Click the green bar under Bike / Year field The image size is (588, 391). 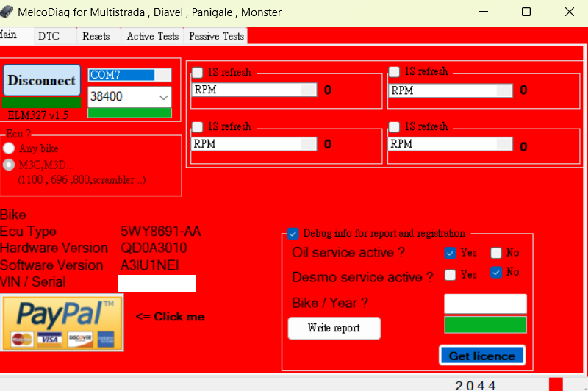485,325
